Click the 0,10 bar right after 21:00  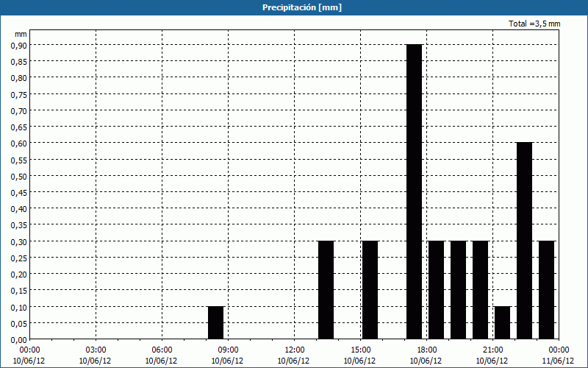[503, 323]
